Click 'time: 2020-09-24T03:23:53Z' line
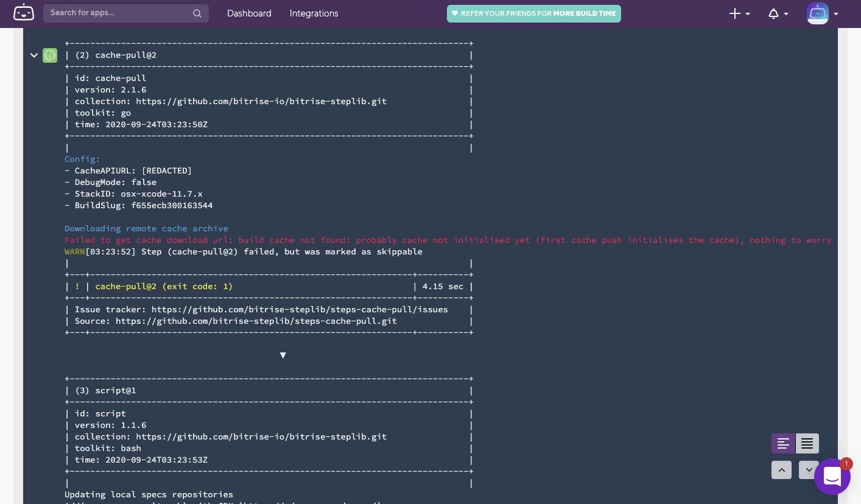Screen dimensions: 861x504 (141, 460)
